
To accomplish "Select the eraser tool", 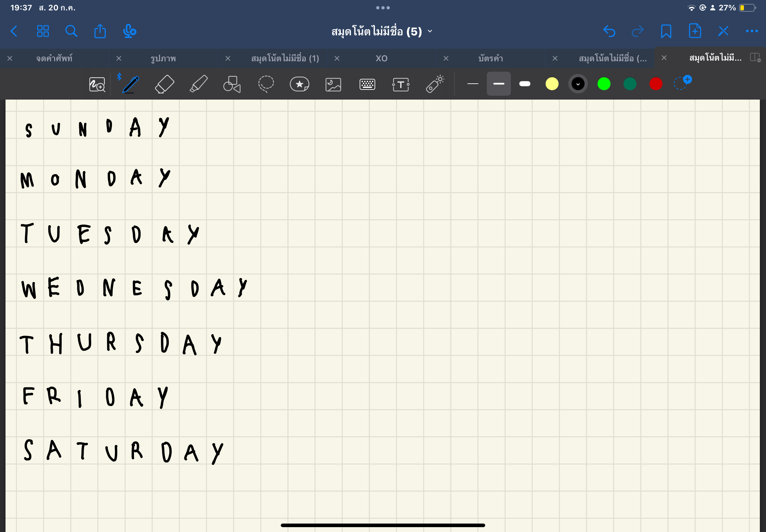I will click(x=165, y=84).
